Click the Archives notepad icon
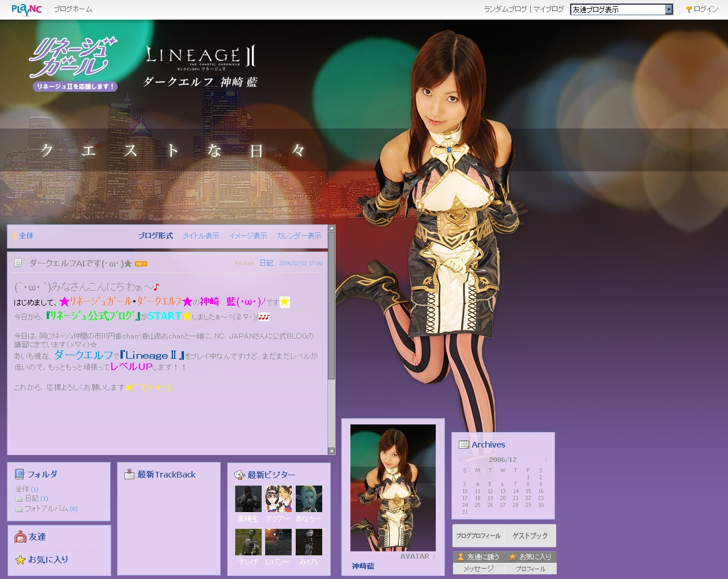Screen dimensions: 728x579 point(464,445)
